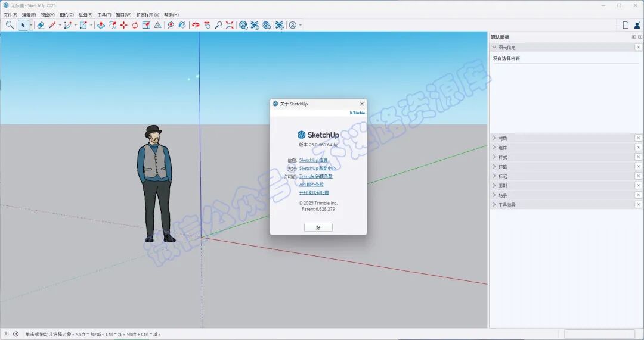Click the blank page icon at top right

(x=626, y=25)
